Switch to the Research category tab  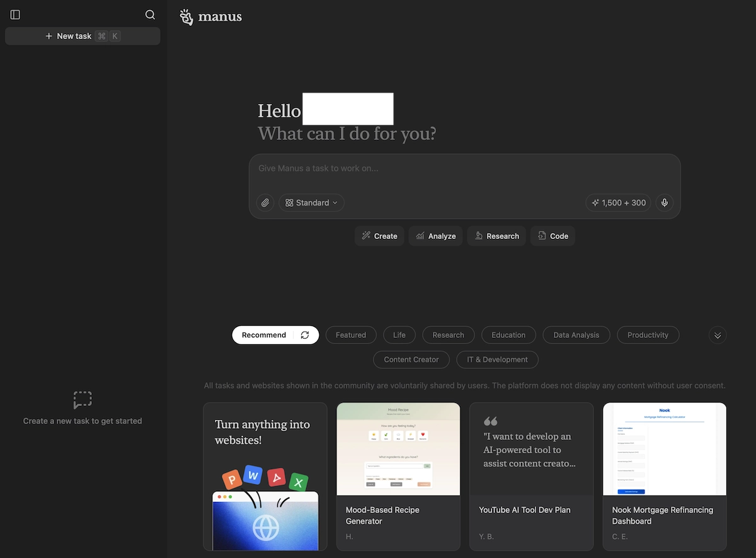click(449, 335)
